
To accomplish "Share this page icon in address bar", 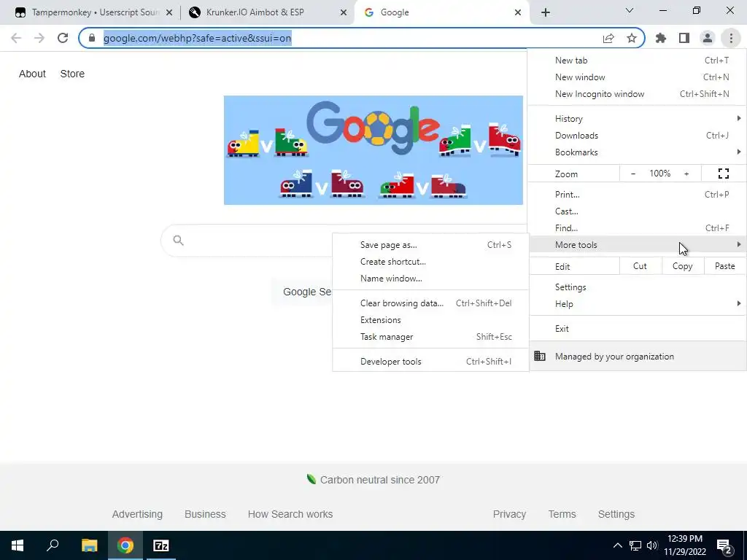I will coord(608,38).
